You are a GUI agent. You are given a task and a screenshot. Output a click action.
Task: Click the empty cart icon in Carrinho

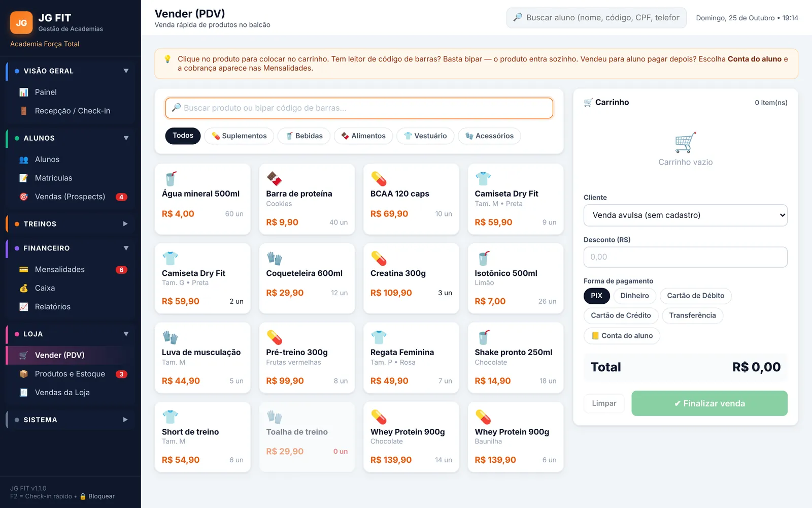point(685,143)
